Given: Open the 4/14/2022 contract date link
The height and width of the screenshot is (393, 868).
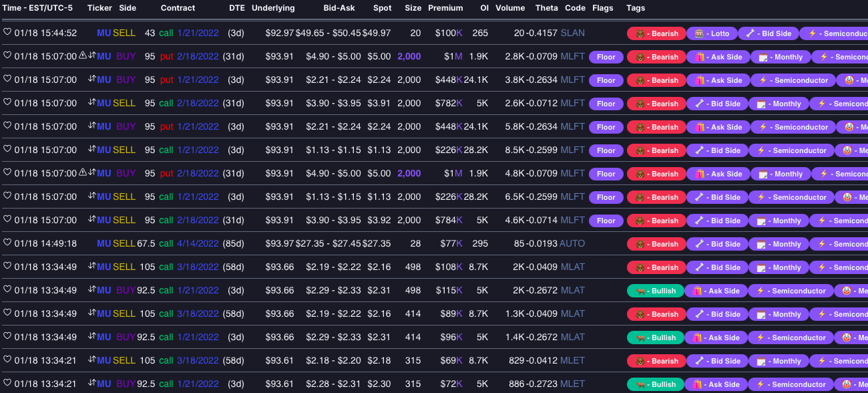Looking at the screenshot, I should click(198, 243).
